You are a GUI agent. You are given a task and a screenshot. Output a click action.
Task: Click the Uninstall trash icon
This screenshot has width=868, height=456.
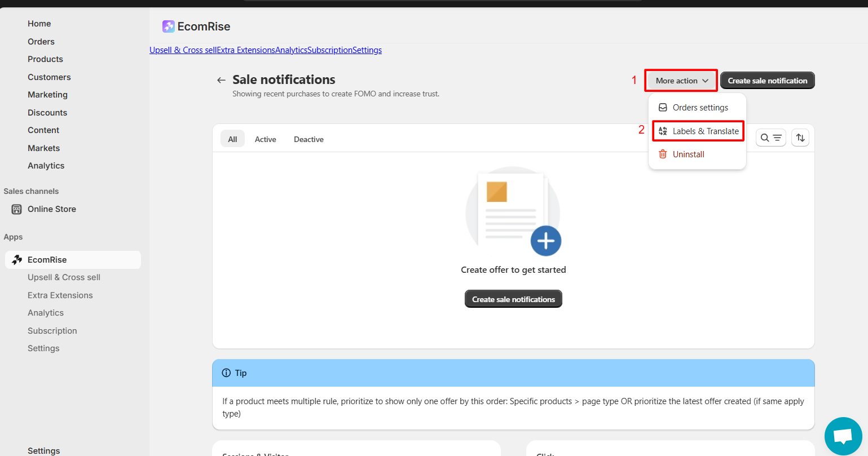coord(663,154)
